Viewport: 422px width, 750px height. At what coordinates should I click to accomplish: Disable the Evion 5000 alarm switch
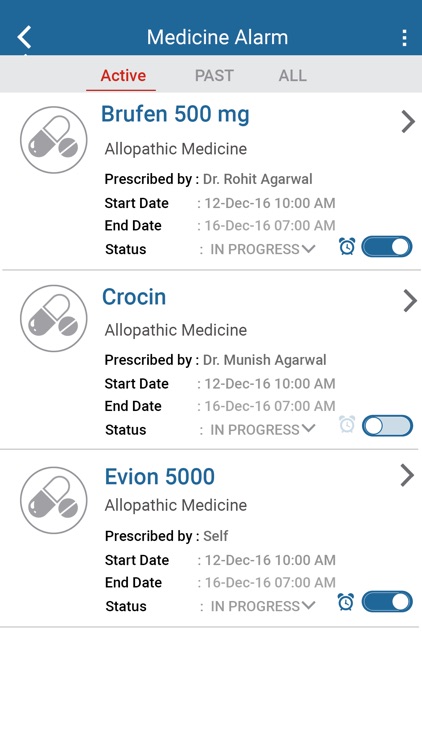(387, 602)
